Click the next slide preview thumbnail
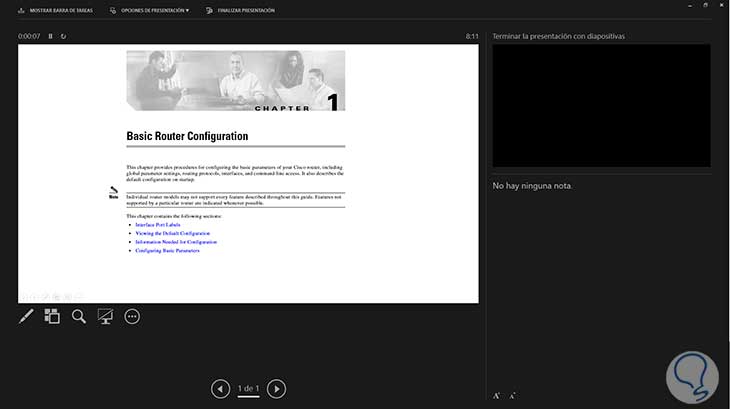Image resolution: width=730 pixels, height=409 pixels. [x=602, y=106]
